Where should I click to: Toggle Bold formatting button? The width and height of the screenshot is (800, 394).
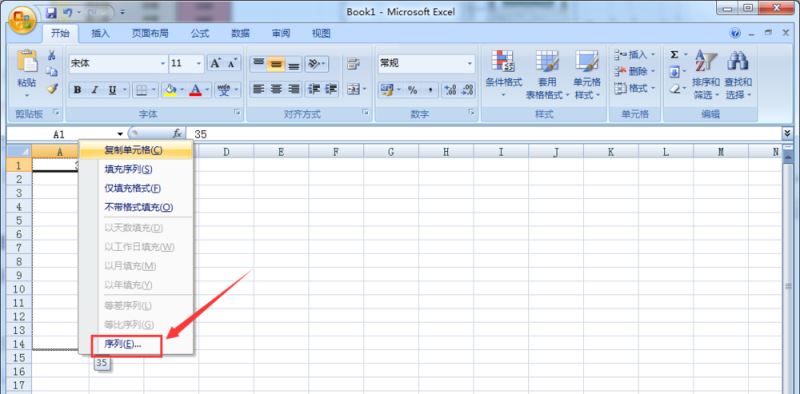[78, 90]
